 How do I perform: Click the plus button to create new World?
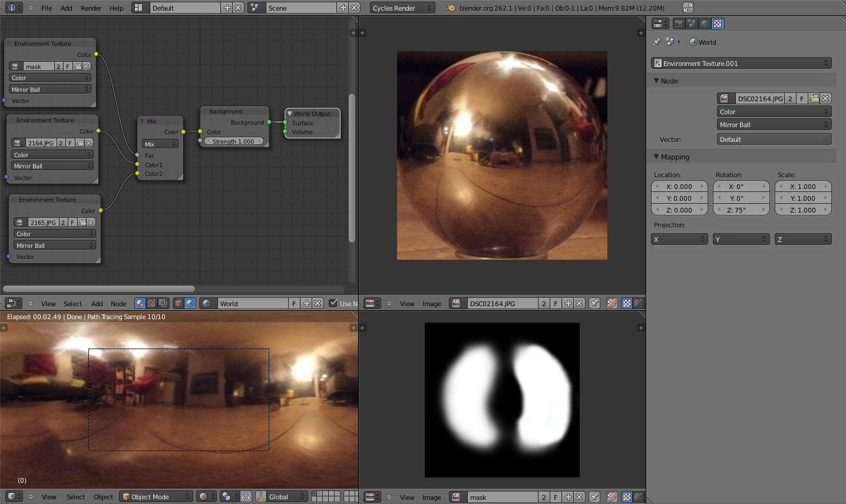(307, 303)
